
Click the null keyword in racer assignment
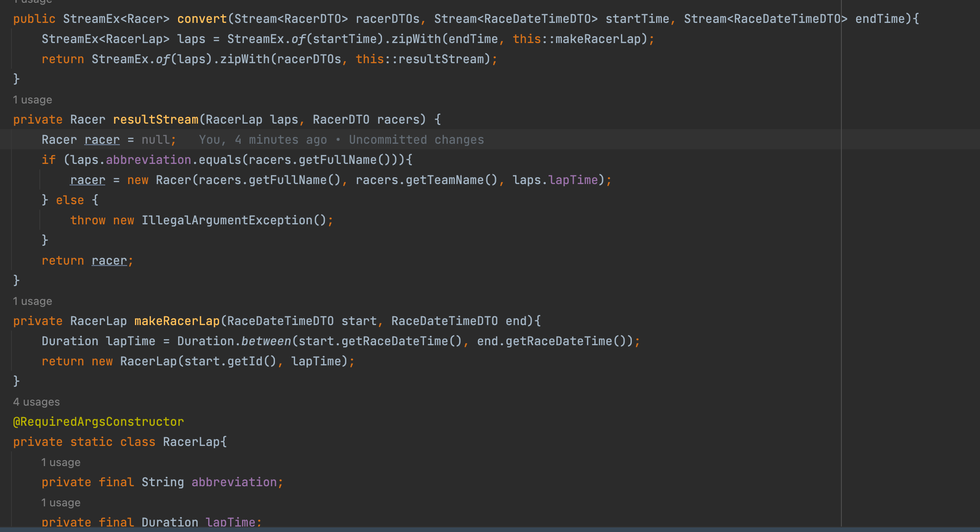pos(156,140)
